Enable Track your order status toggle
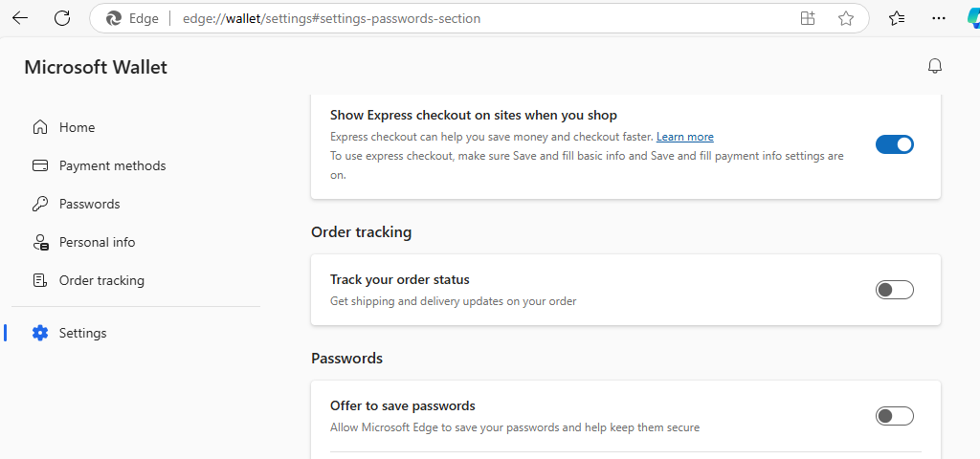Screen dimensions: 980x459 [894, 290]
